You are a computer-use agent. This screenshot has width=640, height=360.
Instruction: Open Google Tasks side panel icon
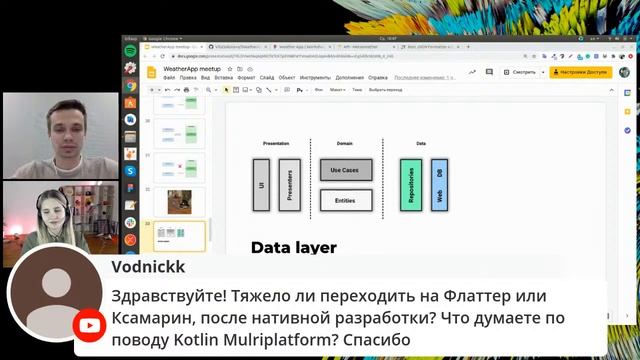627,130
